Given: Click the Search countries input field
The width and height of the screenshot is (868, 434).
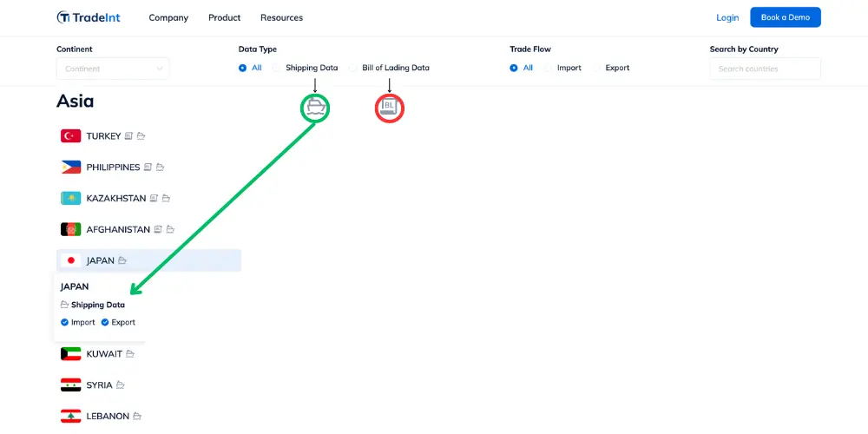Looking at the screenshot, I should 765,69.
